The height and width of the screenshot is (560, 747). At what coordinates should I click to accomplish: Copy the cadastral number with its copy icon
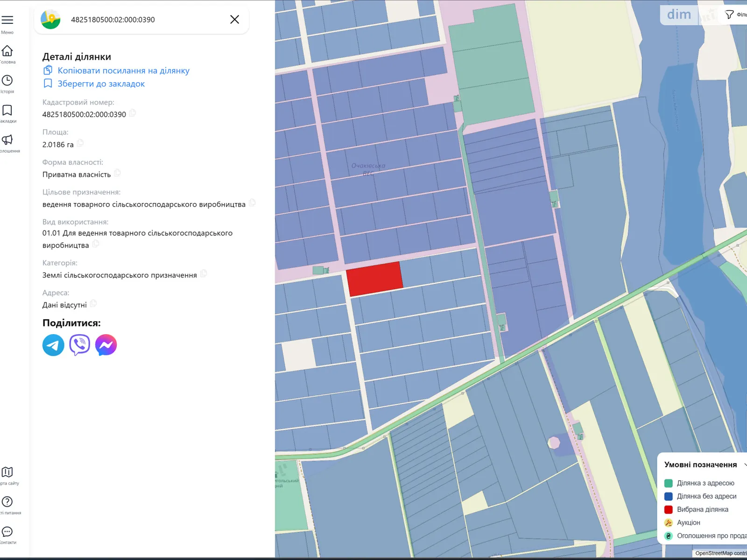132,113
